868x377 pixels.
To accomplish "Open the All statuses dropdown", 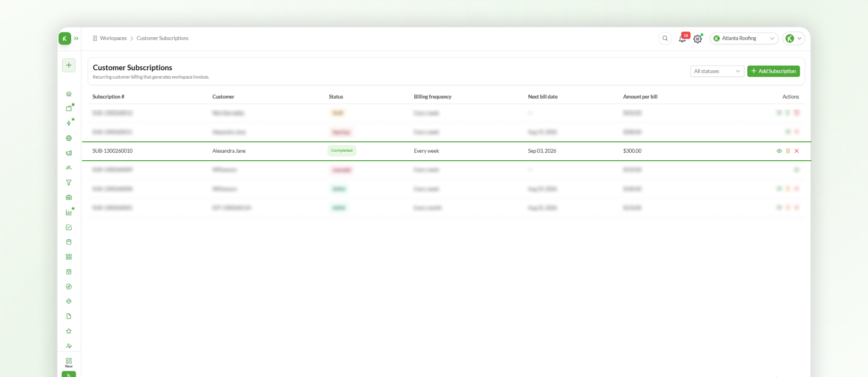I will 717,71.
